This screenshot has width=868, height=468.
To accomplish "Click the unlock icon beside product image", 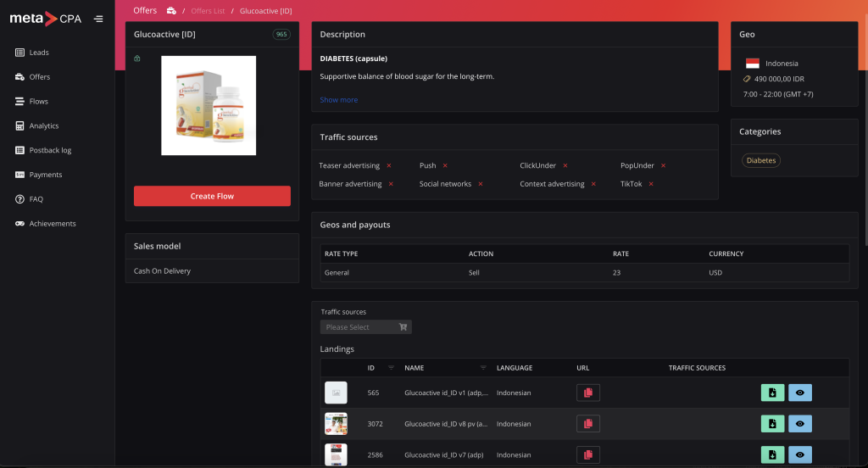I will (137, 58).
